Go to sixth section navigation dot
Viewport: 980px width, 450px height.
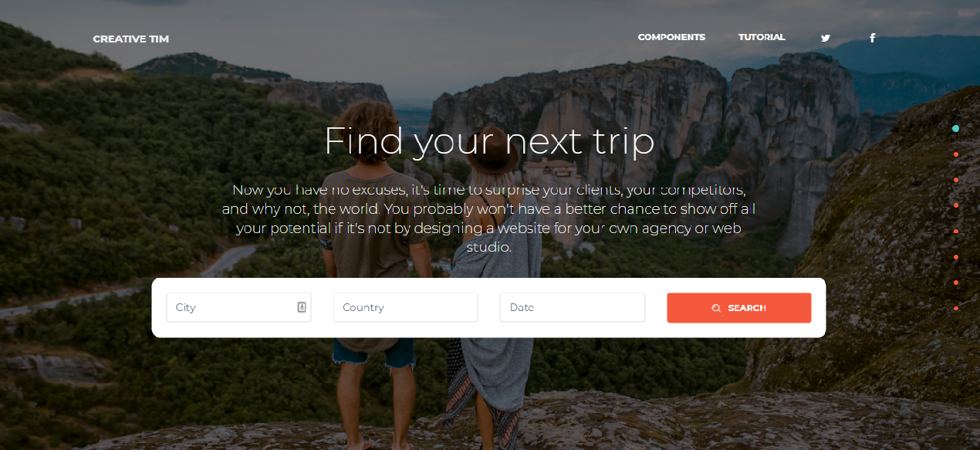coord(956,257)
